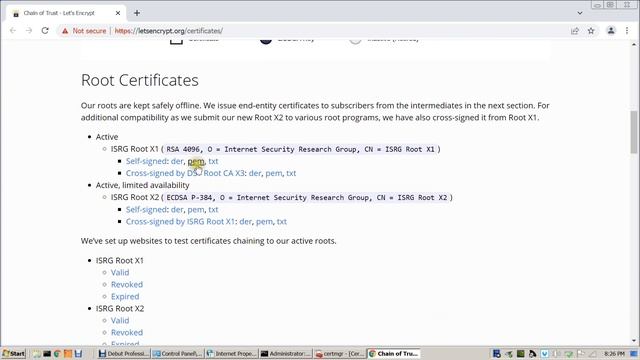Screen dimensions: 640x360
Task: Open the Revoked test site for ISRG Root X2
Action: (127, 333)
